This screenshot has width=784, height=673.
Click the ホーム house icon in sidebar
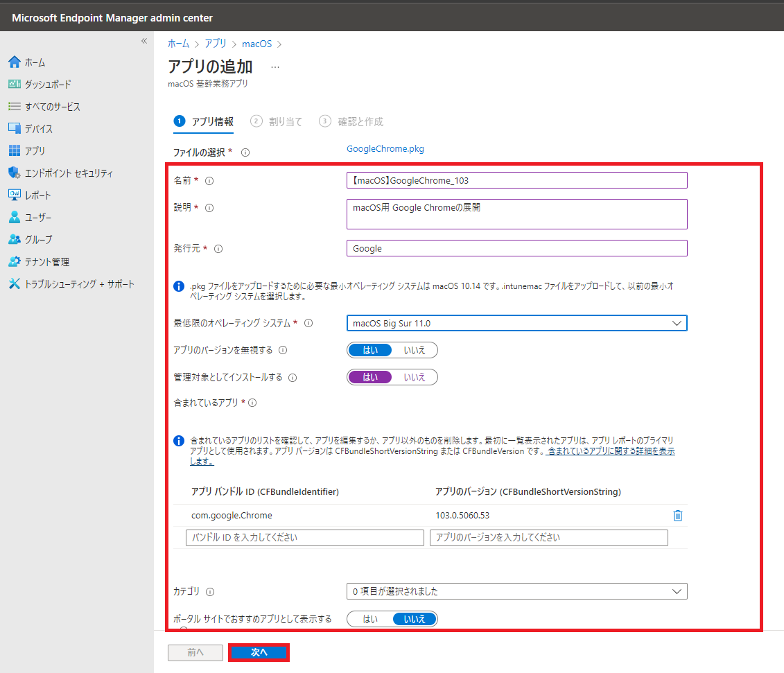click(x=15, y=62)
